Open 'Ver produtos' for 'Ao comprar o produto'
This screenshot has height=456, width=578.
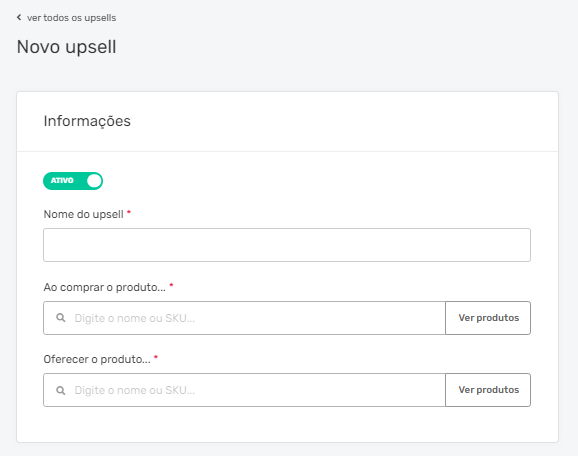click(x=488, y=318)
